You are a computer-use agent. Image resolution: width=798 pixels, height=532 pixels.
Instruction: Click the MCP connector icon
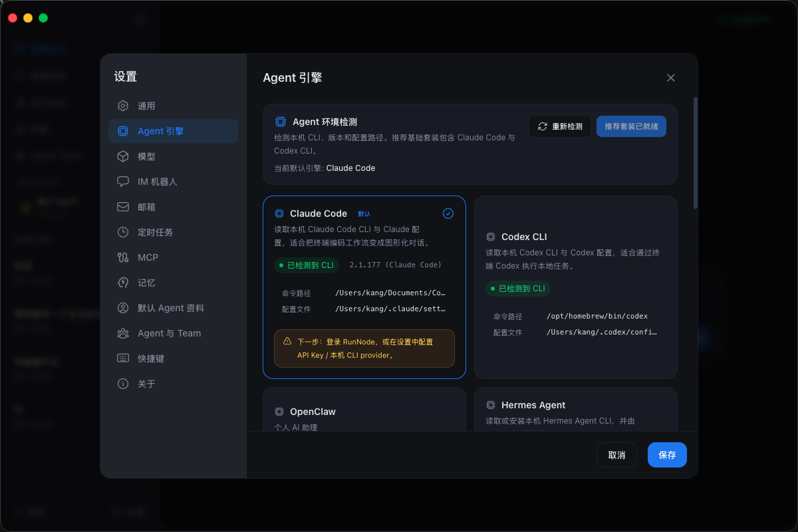[123, 257]
